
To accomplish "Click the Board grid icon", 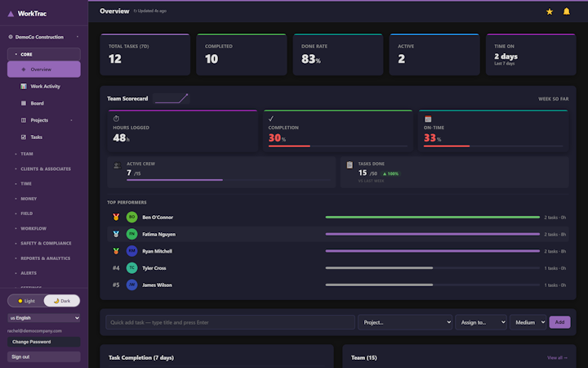I will click(24, 103).
